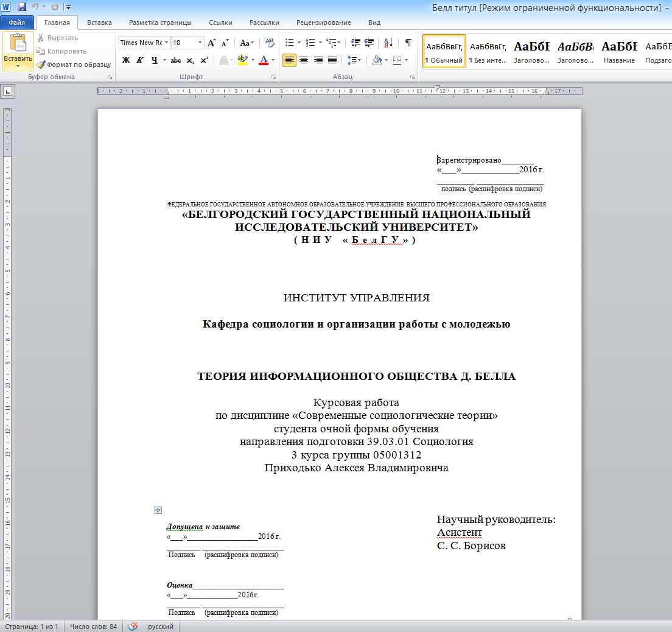Switch to the Рецензирование tab
Viewport: 672px width, 632px height.
324,23
